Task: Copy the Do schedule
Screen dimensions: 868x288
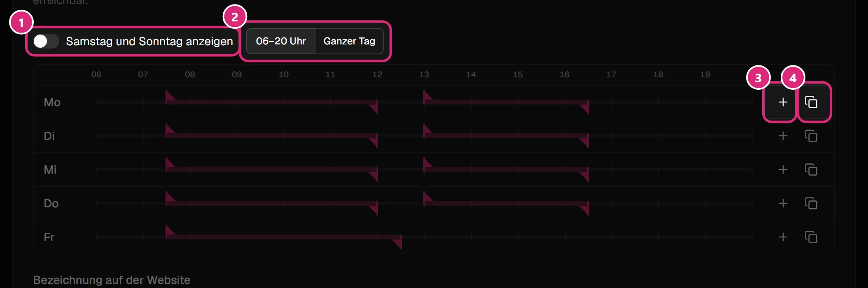Action: (x=811, y=203)
